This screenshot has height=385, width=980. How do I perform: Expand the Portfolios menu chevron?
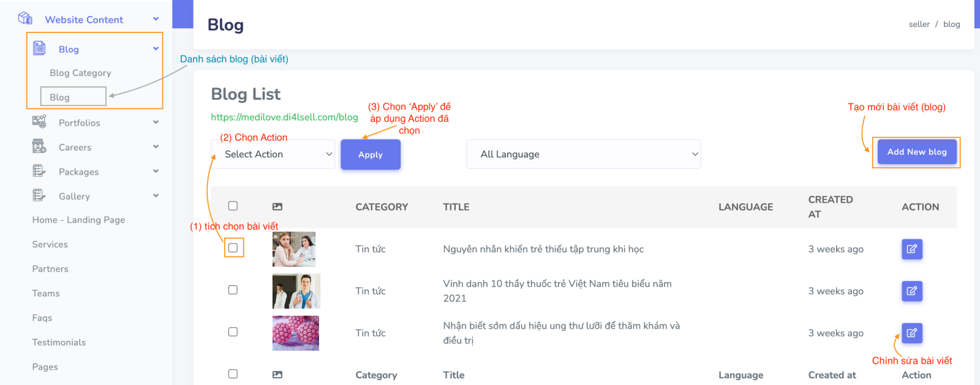coord(156,122)
